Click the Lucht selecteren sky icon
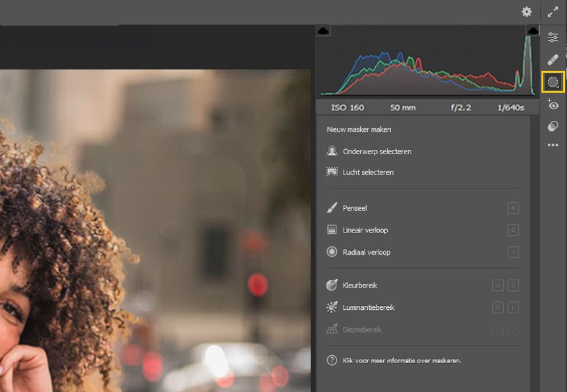The width and height of the screenshot is (567, 392). (x=332, y=172)
